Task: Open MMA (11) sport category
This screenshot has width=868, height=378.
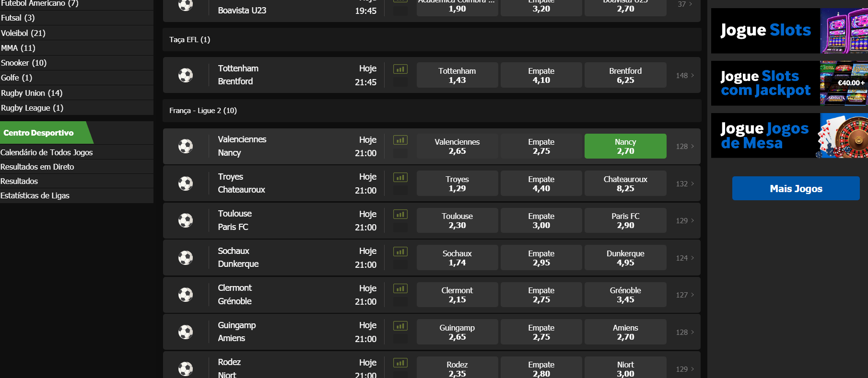Action: (x=77, y=48)
